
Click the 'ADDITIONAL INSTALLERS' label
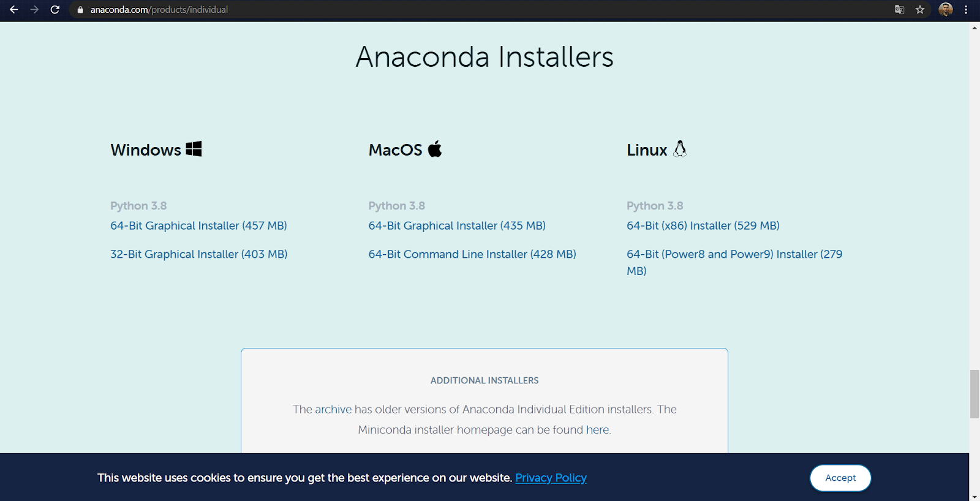484,380
